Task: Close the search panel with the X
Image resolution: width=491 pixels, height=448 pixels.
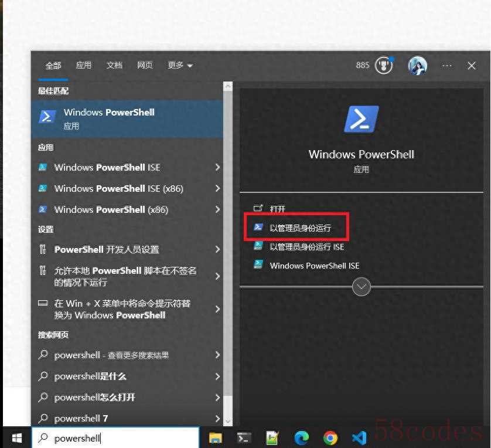Action: tap(472, 66)
